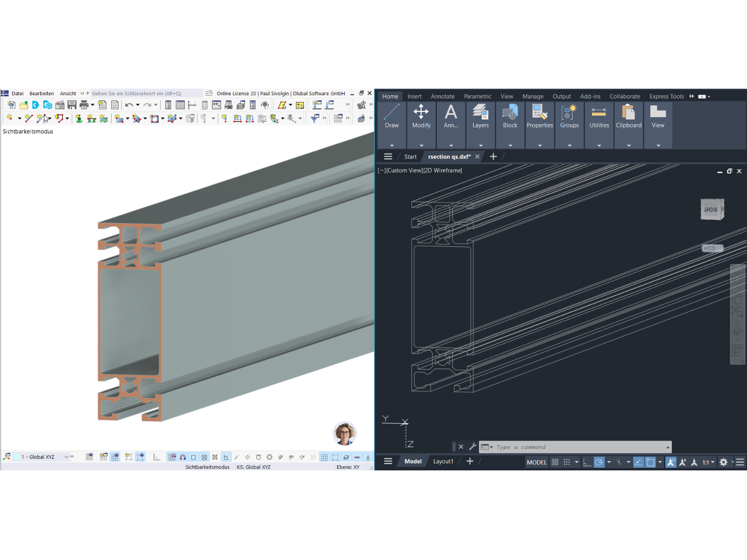Open the Bearbeiten menu in RFEM

point(41,93)
